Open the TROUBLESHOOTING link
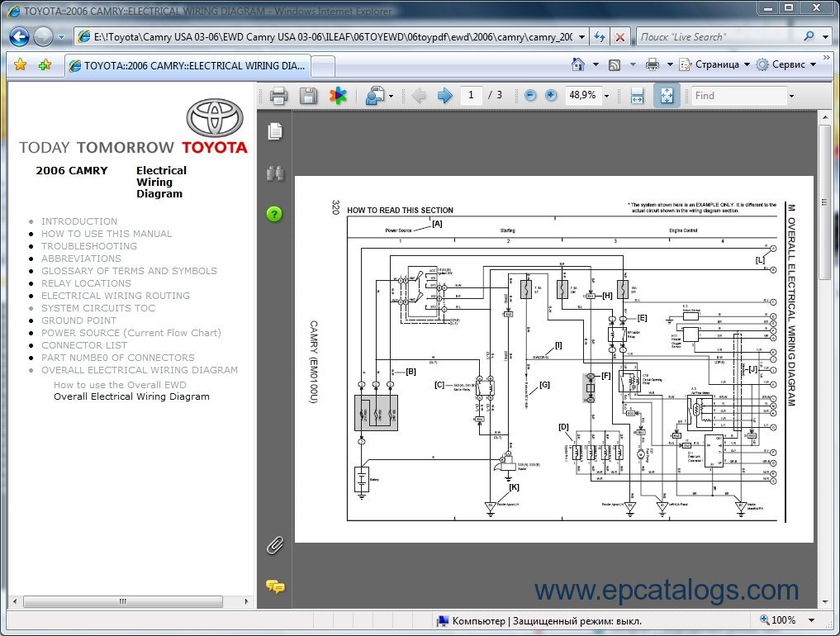 [x=89, y=246]
